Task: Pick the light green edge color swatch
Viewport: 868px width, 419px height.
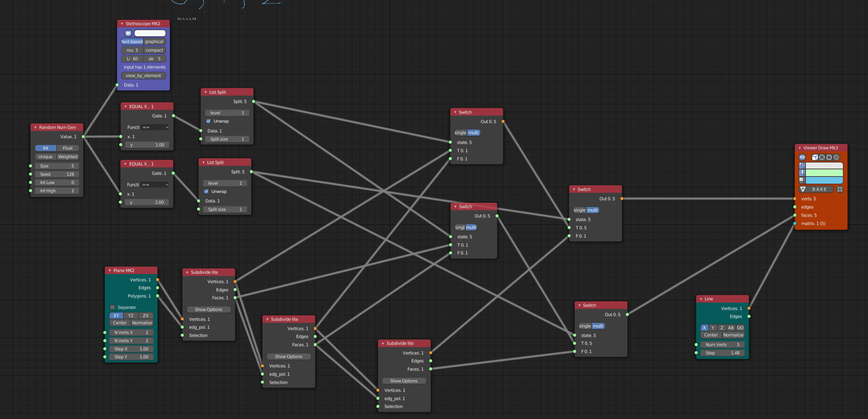Action: click(x=824, y=173)
